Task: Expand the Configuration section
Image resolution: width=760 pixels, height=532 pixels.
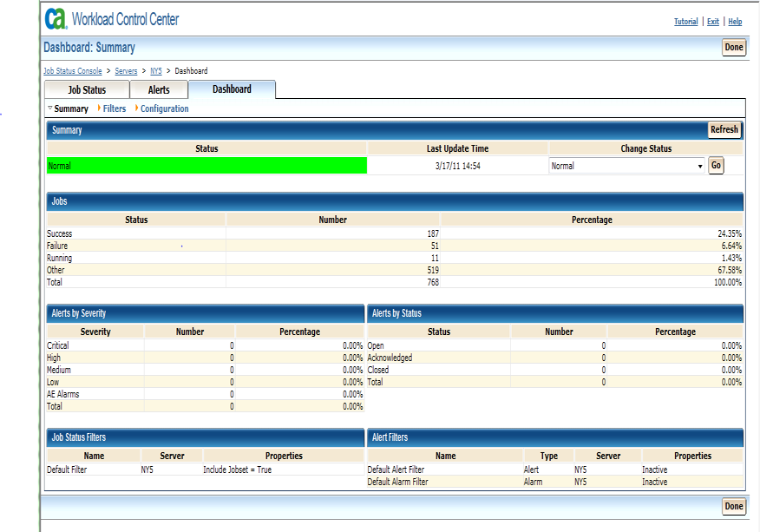Action: point(164,109)
